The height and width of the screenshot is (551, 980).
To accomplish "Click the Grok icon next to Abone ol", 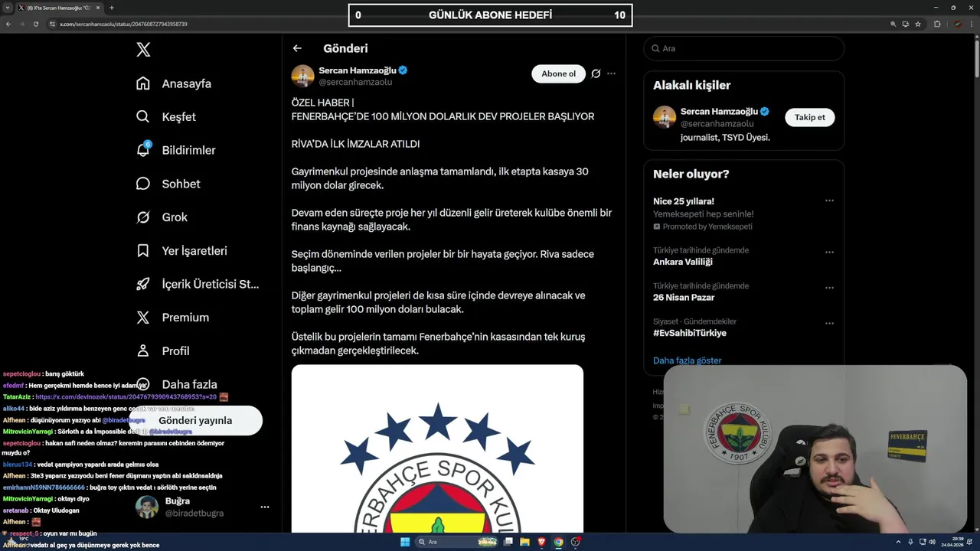I will [x=596, y=73].
